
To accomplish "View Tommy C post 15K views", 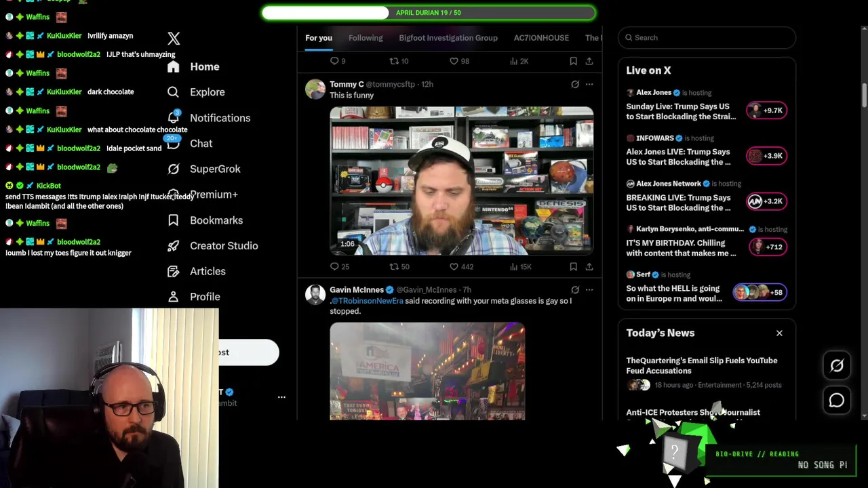I will point(520,267).
